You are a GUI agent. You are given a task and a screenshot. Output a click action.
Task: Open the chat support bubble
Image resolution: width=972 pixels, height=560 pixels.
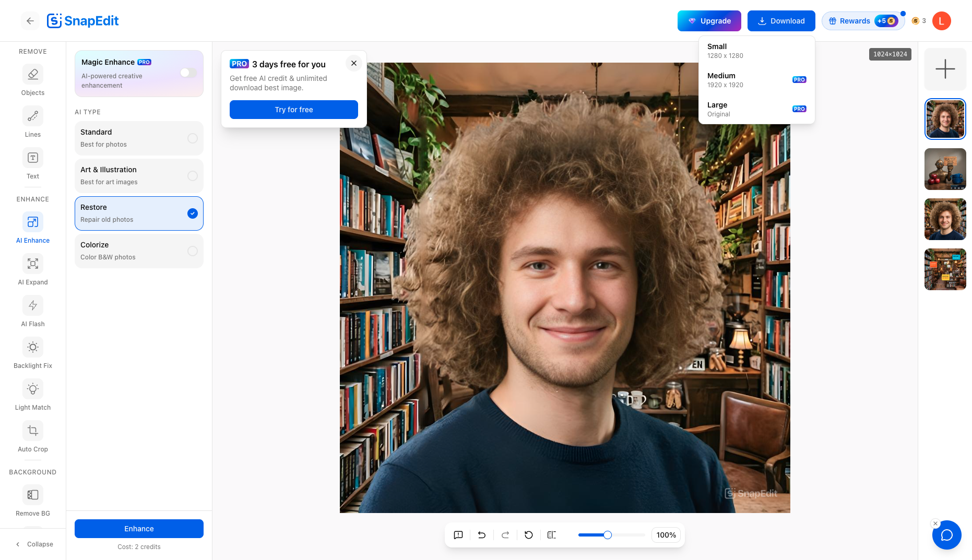click(x=947, y=535)
